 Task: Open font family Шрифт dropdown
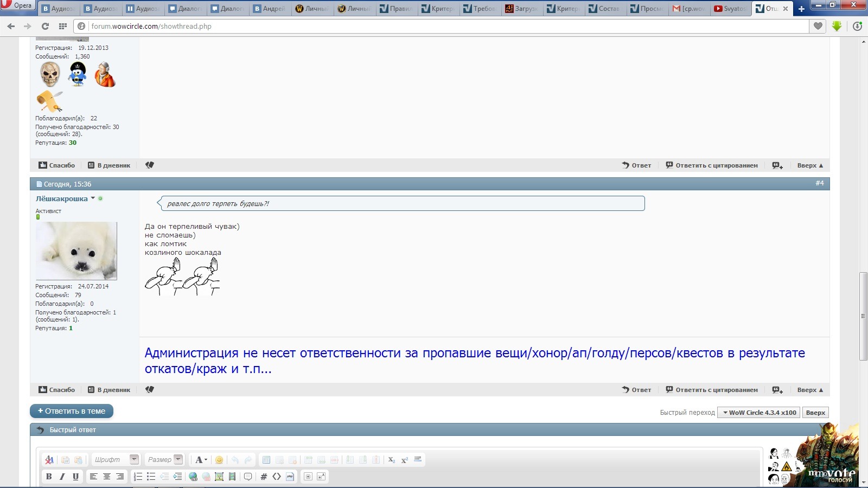click(116, 460)
